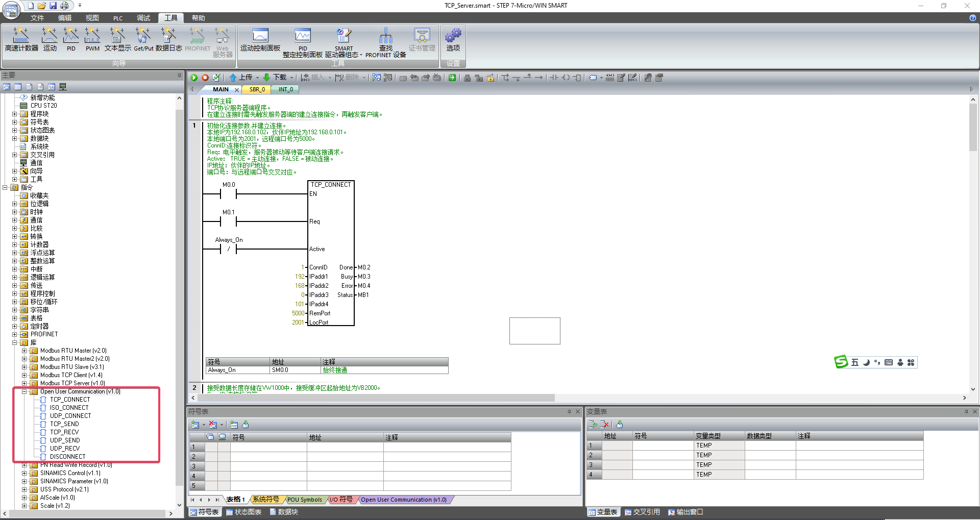Expand the 程序块 tree node
The image size is (980, 520).
click(x=15, y=114)
